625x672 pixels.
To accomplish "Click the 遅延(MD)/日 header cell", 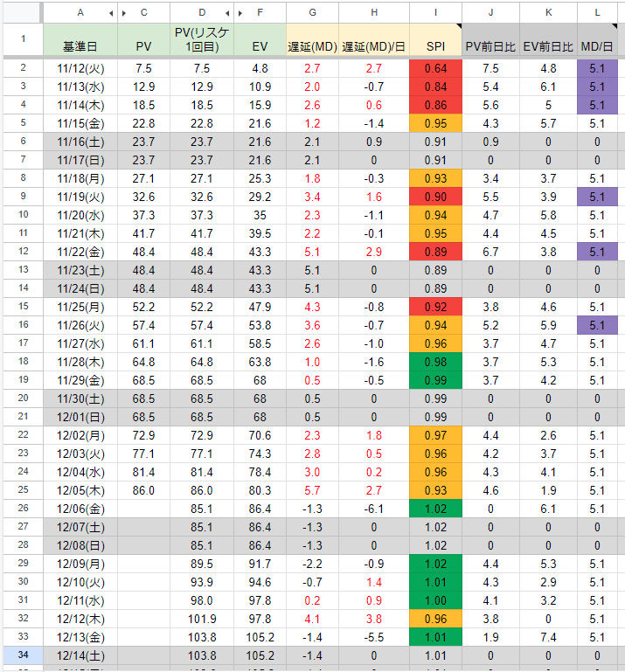I will (x=374, y=39).
